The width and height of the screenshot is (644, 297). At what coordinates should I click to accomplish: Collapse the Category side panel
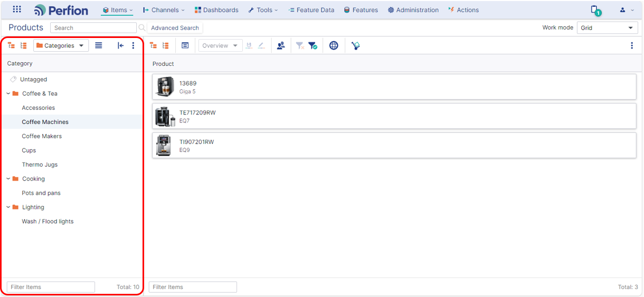120,45
